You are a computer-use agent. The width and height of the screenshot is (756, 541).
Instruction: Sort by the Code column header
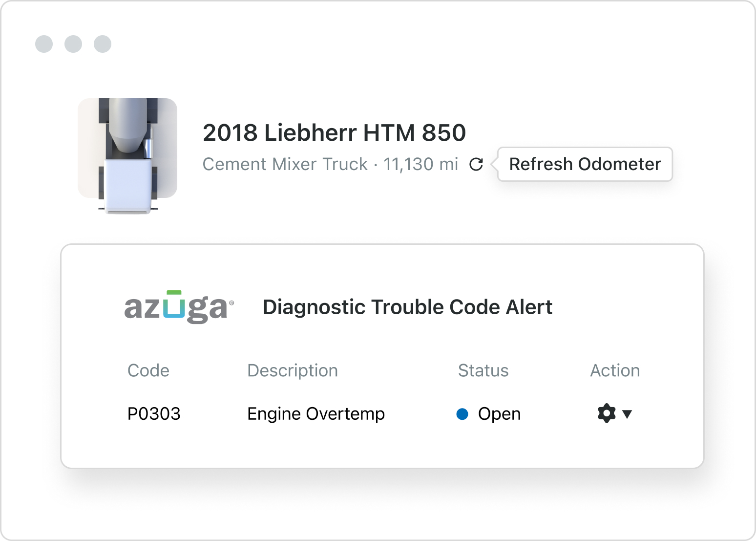[148, 370]
